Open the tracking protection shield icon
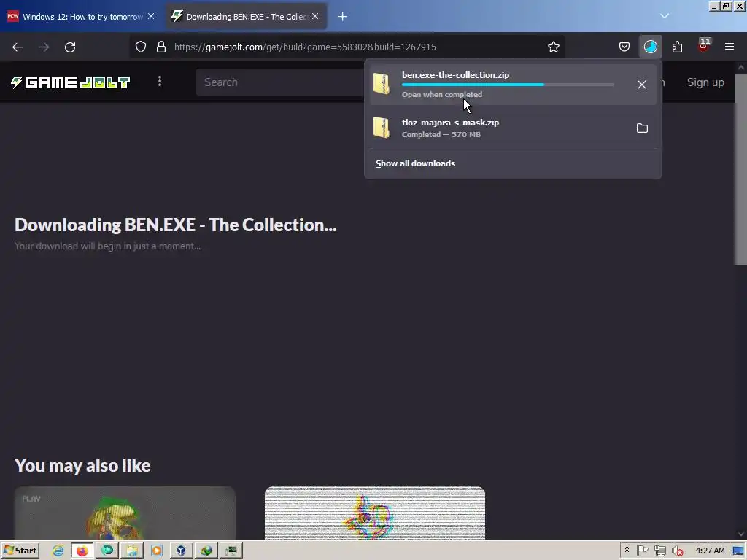 tap(141, 47)
